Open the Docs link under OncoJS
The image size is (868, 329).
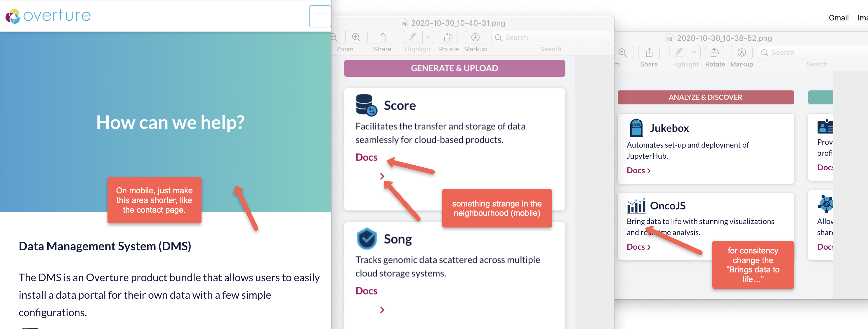638,247
